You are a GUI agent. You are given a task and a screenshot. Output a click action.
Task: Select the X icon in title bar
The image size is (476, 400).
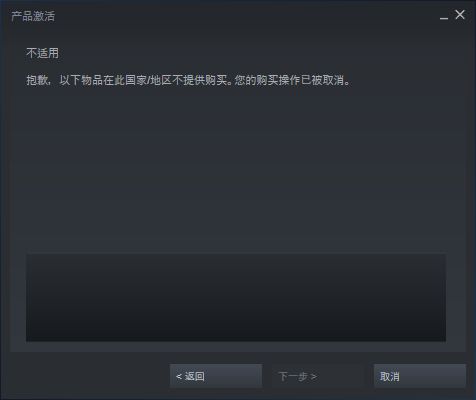(460, 15)
